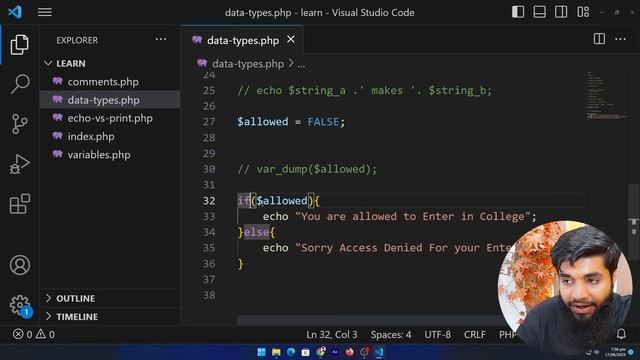Image resolution: width=640 pixels, height=360 pixels.
Task: Open errors and warnings problems indicator
Action: click(x=34, y=334)
